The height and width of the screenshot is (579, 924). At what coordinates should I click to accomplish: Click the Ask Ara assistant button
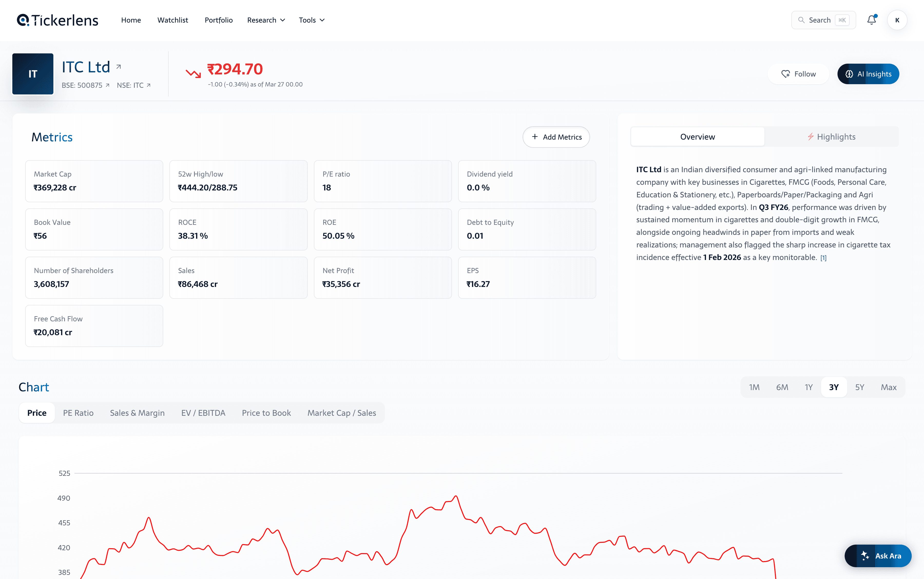(878, 556)
